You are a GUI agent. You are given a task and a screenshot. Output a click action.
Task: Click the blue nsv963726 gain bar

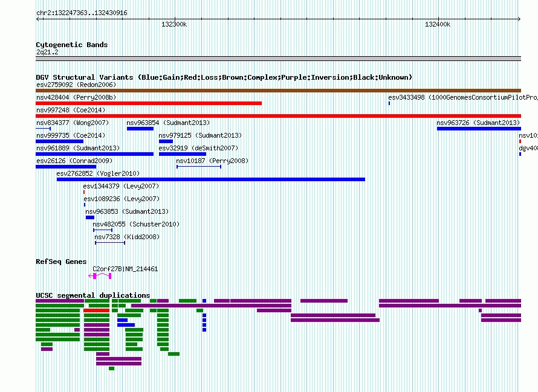pyautogui.click(x=479, y=129)
